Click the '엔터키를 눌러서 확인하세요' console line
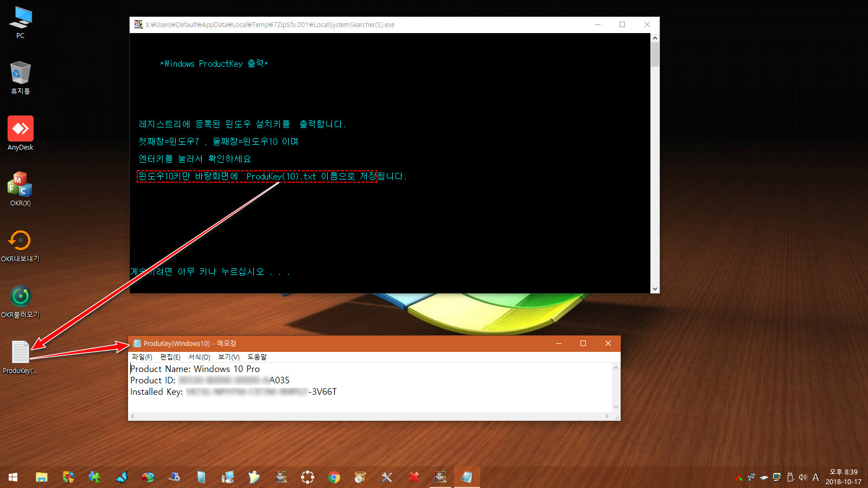The width and height of the screenshot is (868, 488). click(195, 159)
